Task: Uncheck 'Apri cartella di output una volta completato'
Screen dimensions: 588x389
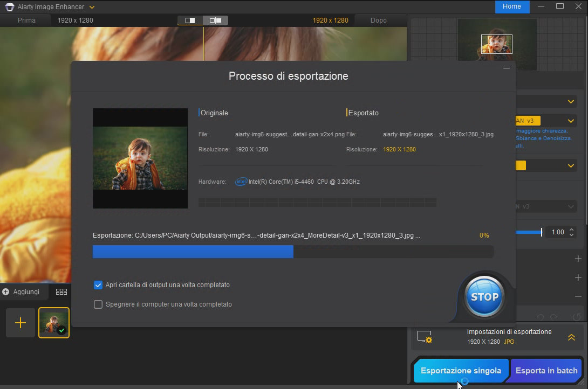Action: 98,285
